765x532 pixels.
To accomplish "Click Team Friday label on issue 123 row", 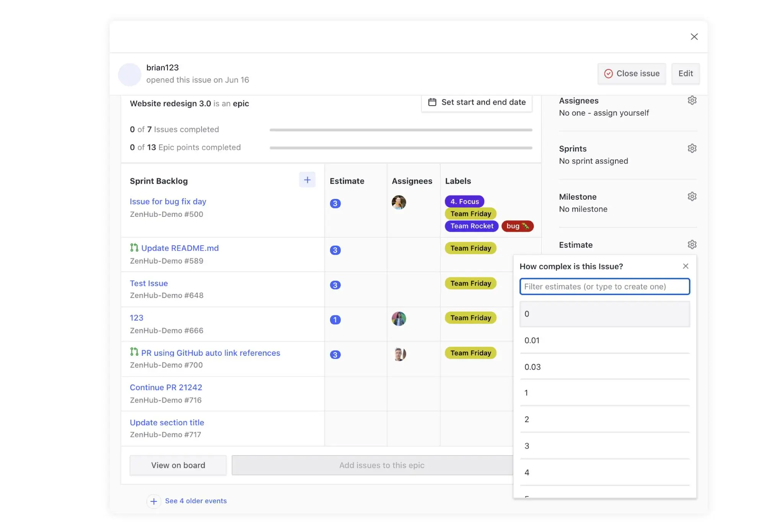I will click(470, 318).
